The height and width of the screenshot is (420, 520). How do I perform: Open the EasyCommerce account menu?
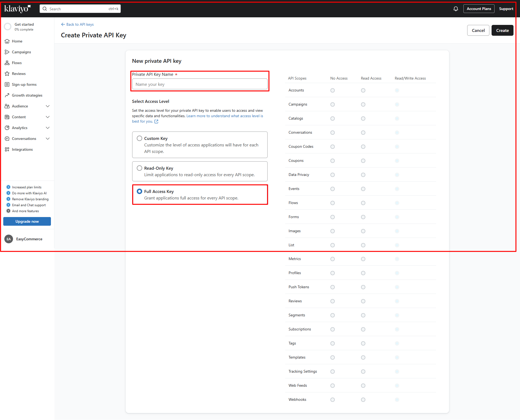coord(29,239)
